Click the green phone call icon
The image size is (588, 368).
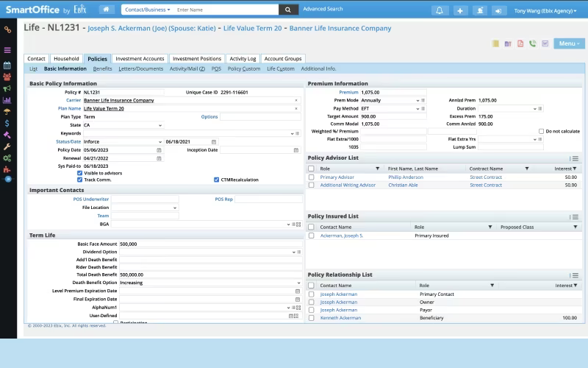coord(532,43)
